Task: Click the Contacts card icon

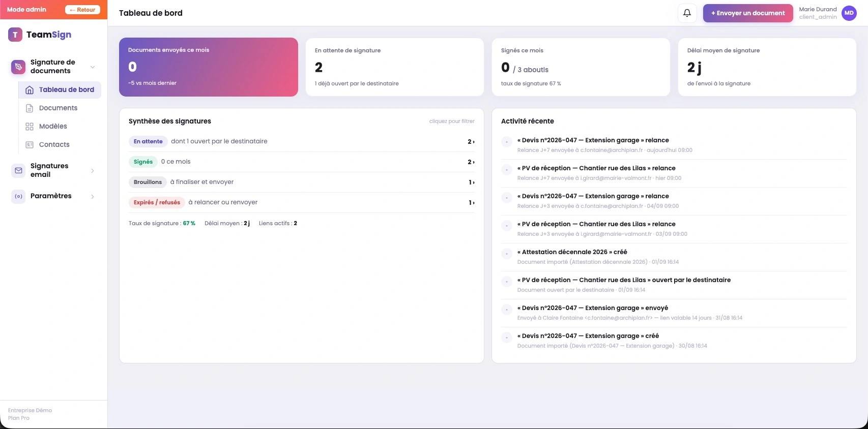Action: point(30,145)
